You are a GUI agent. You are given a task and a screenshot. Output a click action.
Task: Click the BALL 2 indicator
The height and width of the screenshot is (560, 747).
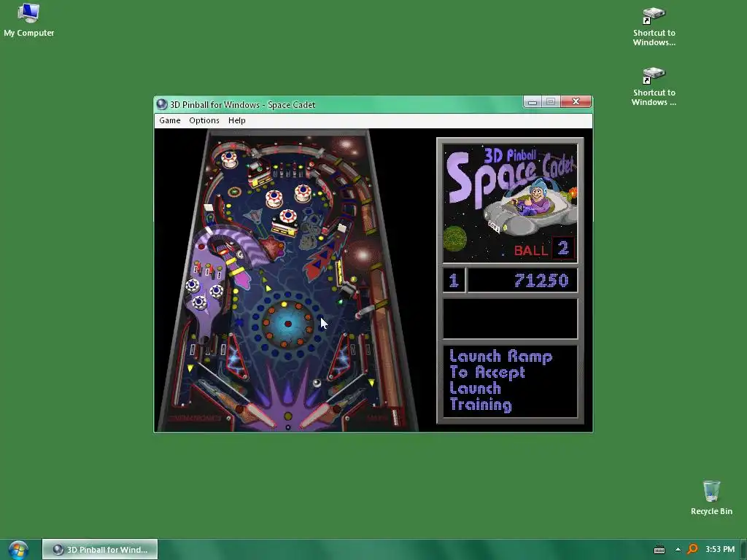pyautogui.click(x=544, y=249)
